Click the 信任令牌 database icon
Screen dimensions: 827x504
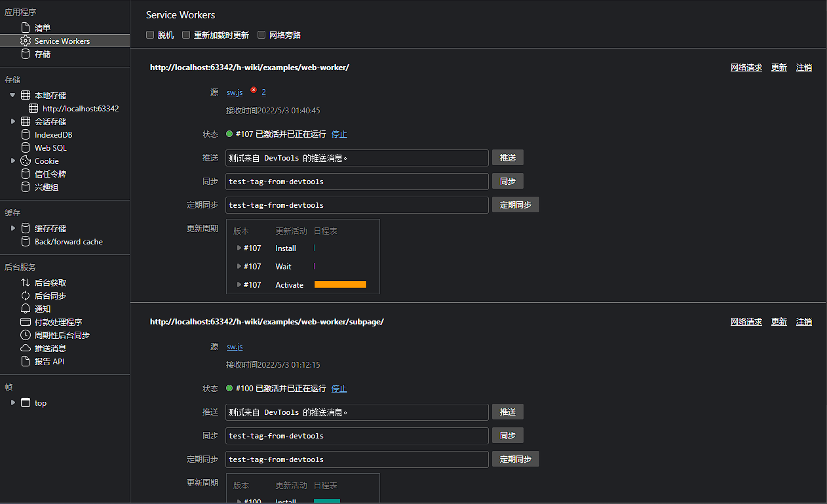click(26, 174)
